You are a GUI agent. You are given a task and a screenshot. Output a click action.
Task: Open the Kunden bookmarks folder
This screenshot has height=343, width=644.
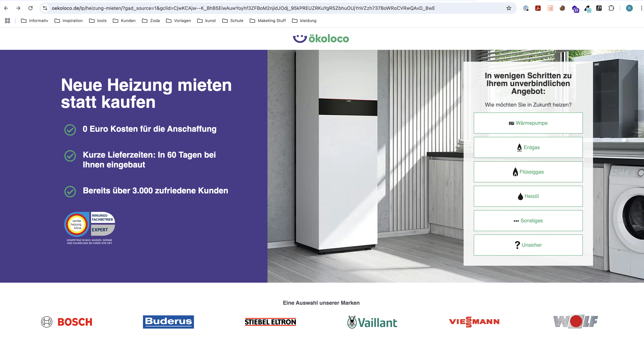pos(124,21)
